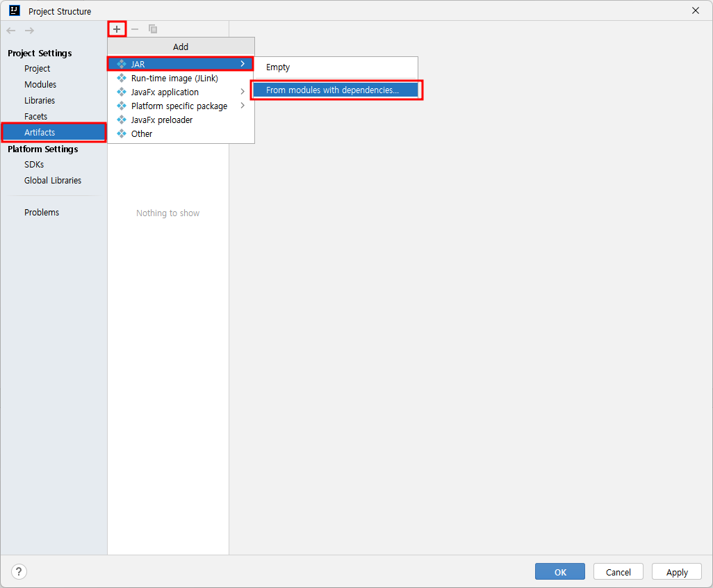This screenshot has height=588, width=713.
Task: Click the icon beside JavaFx application
Action: click(x=122, y=92)
